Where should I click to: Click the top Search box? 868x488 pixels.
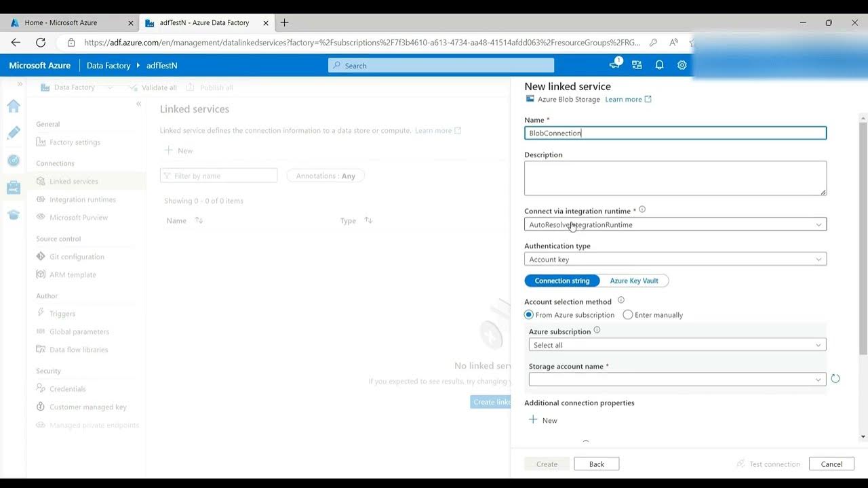coord(441,66)
